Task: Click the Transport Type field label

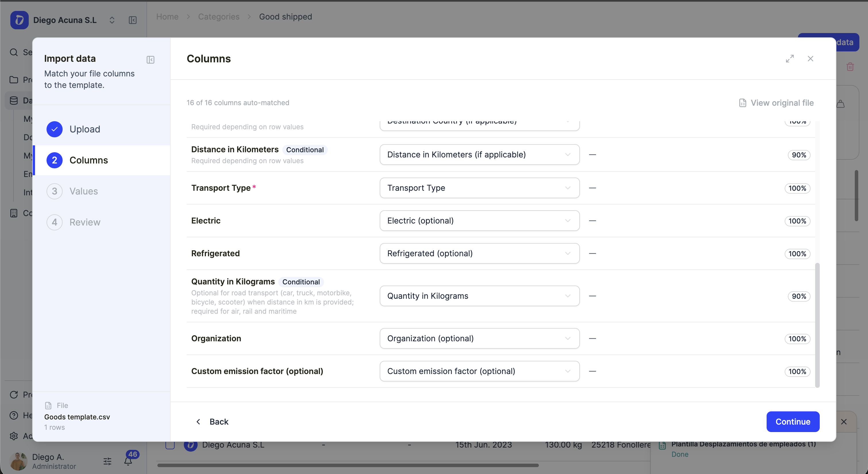Action: [221, 188]
